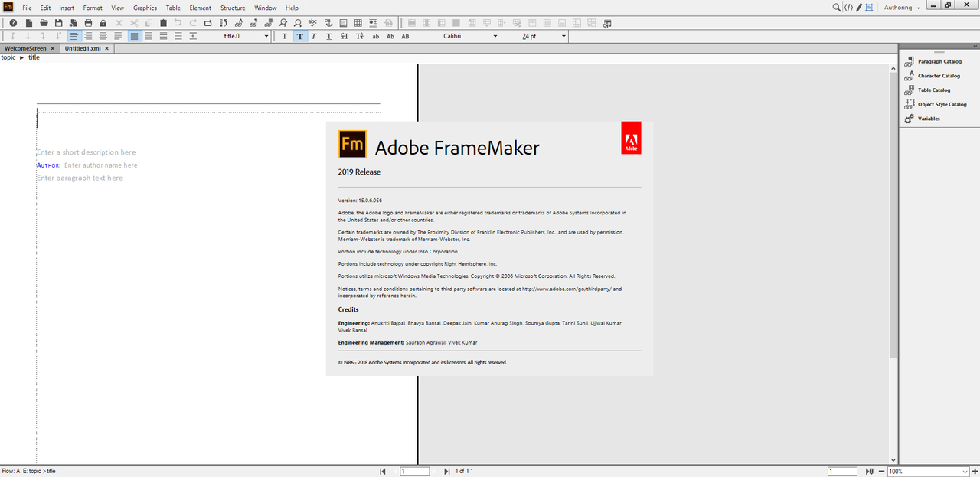Click 'Enter author name here' placeholder

pyautogui.click(x=101, y=165)
